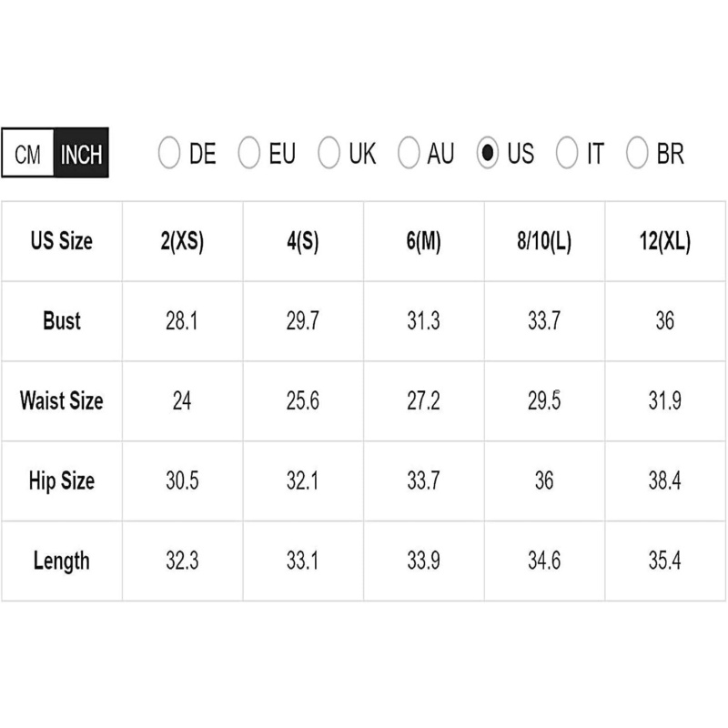Choose the AU size region option
728x728 pixels.
coord(409,153)
